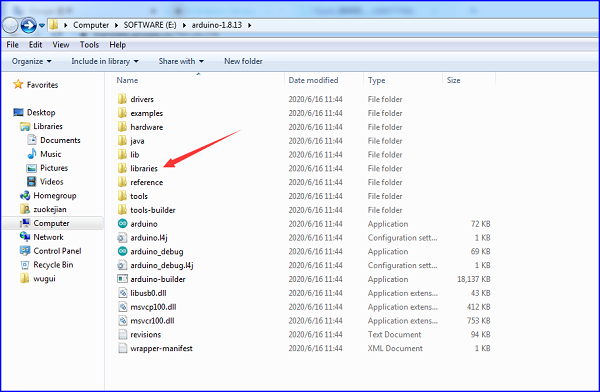Click the 753 KB size value
600x392 pixels.
(x=479, y=321)
